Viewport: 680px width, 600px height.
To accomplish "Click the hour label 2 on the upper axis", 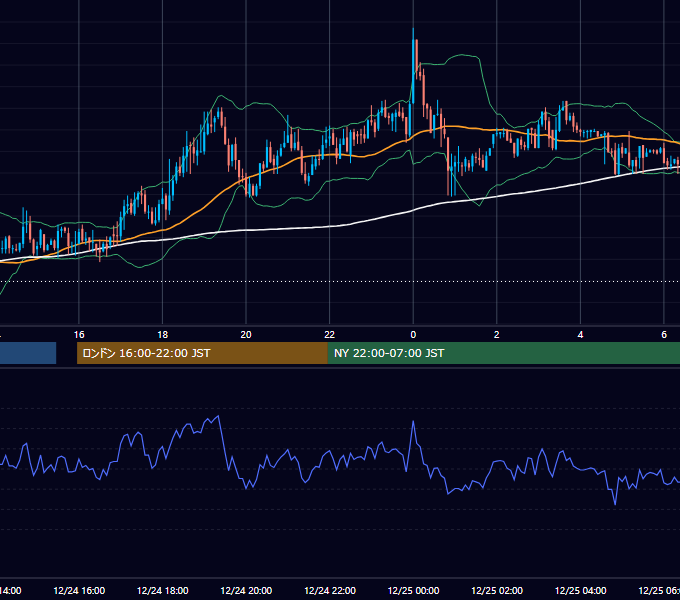I will [x=497, y=335].
